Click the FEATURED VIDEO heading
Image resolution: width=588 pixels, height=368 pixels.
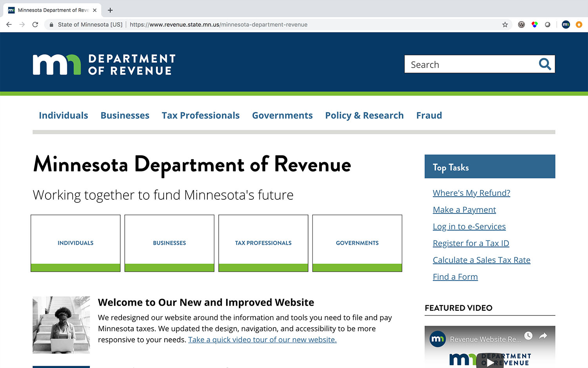tap(459, 308)
